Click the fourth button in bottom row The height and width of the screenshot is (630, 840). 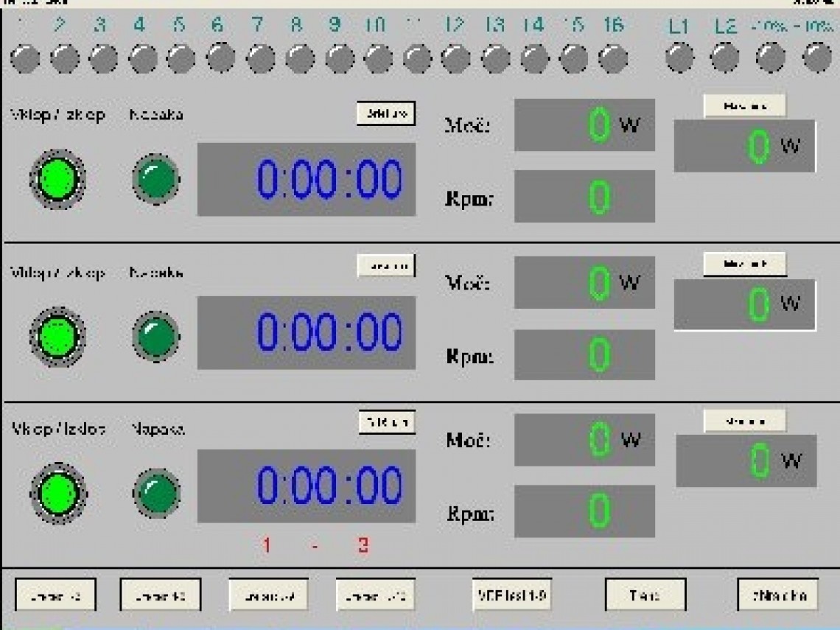pos(376,595)
